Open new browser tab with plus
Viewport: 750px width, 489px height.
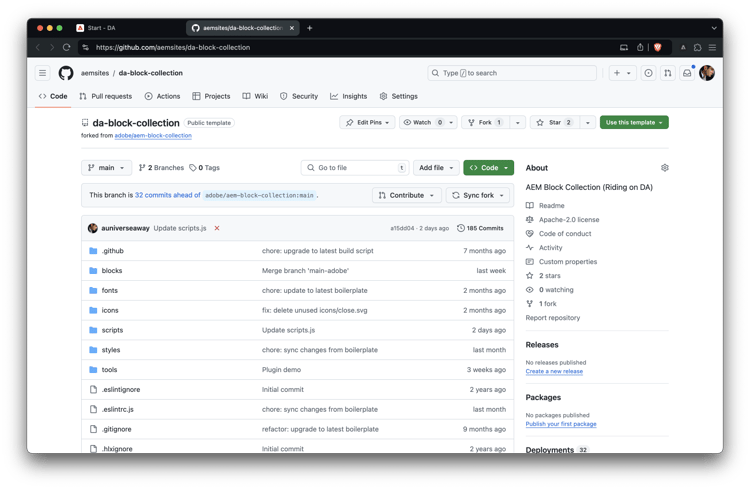tap(309, 28)
